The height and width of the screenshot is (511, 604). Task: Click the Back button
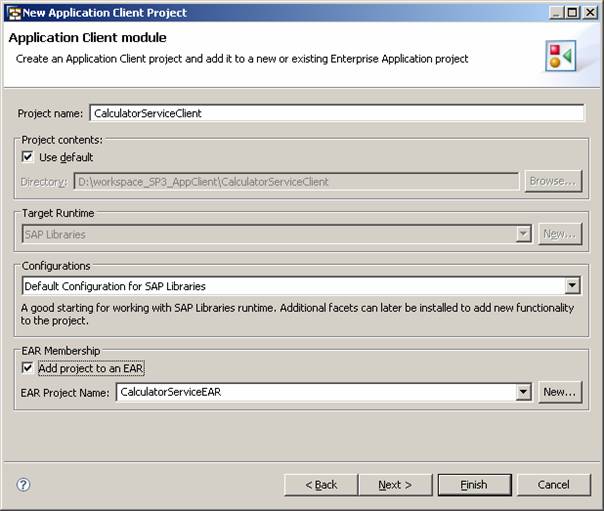pyautogui.click(x=320, y=485)
